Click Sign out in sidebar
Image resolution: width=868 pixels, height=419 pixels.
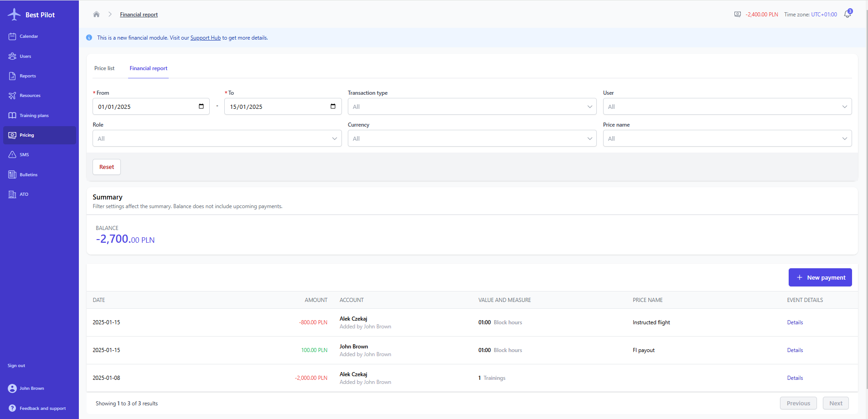(16, 366)
